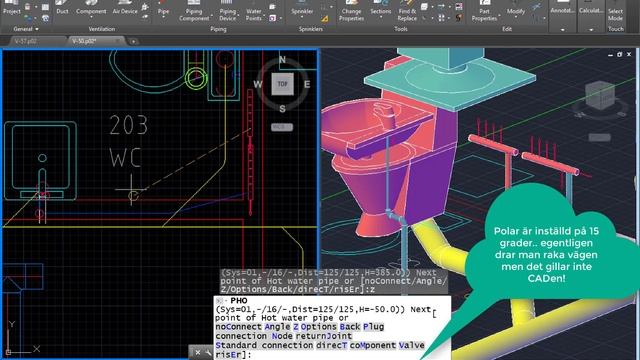Click the yellow set-square icon in Sprinklers panel
640x360 pixels.
pos(324,18)
